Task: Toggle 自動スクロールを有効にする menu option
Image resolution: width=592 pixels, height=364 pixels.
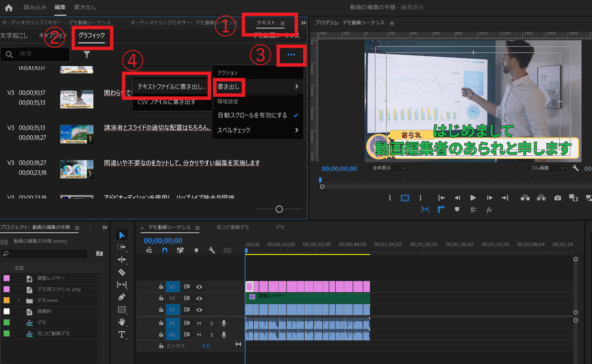Action: [258, 115]
